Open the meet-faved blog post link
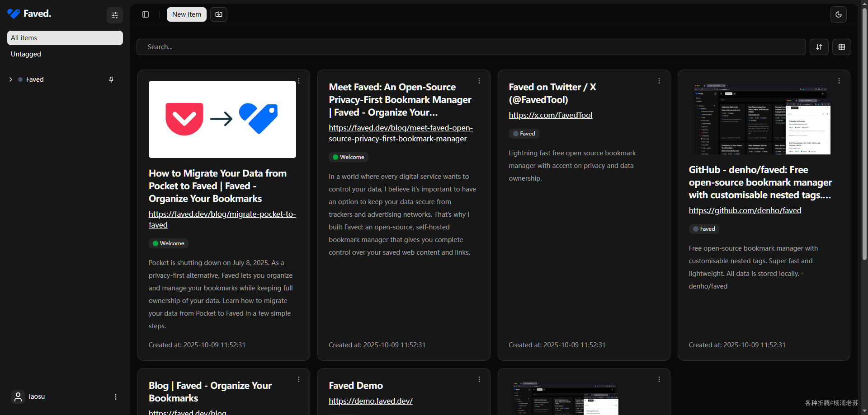868x415 pixels. click(401, 133)
